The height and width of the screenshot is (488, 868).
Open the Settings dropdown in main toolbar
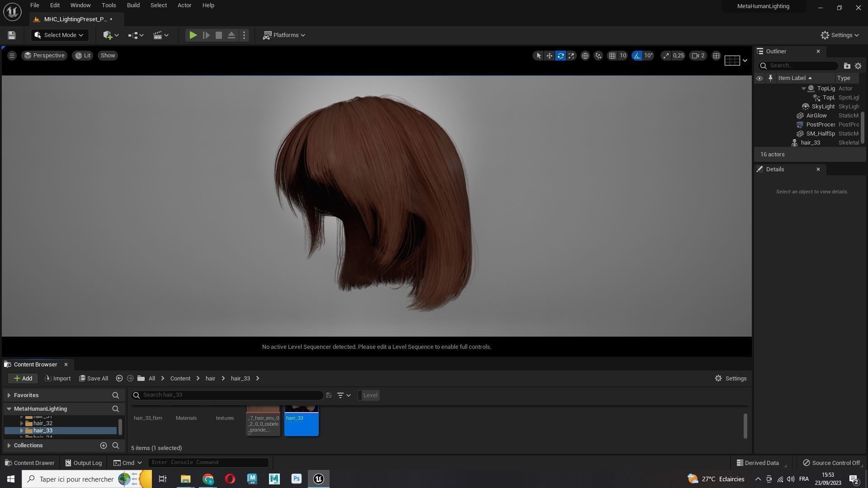(x=840, y=35)
